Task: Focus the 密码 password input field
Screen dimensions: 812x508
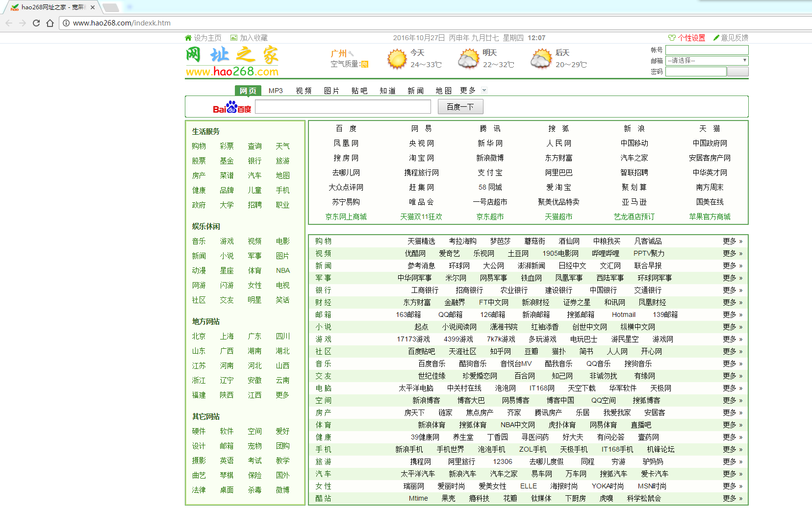Action: click(696, 72)
